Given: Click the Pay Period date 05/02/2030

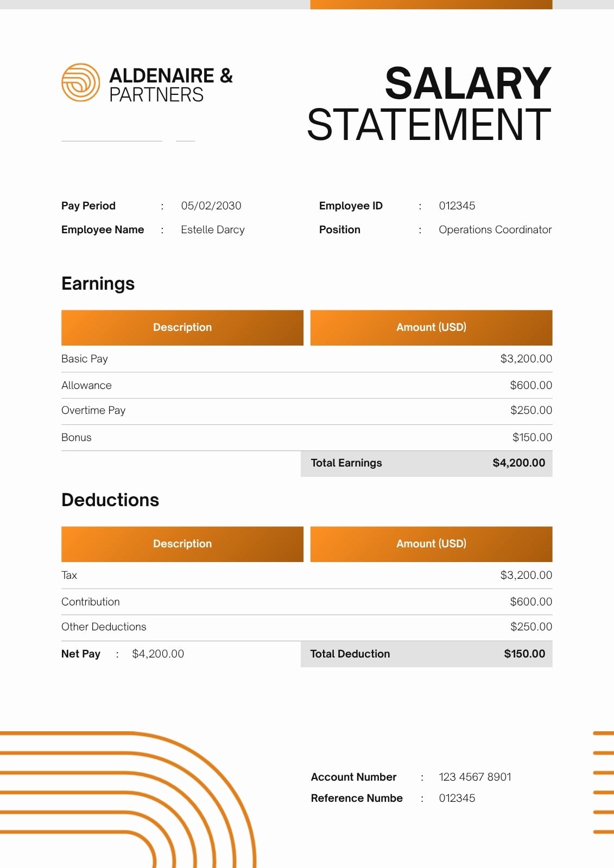Looking at the screenshot, I should (211, 206).
